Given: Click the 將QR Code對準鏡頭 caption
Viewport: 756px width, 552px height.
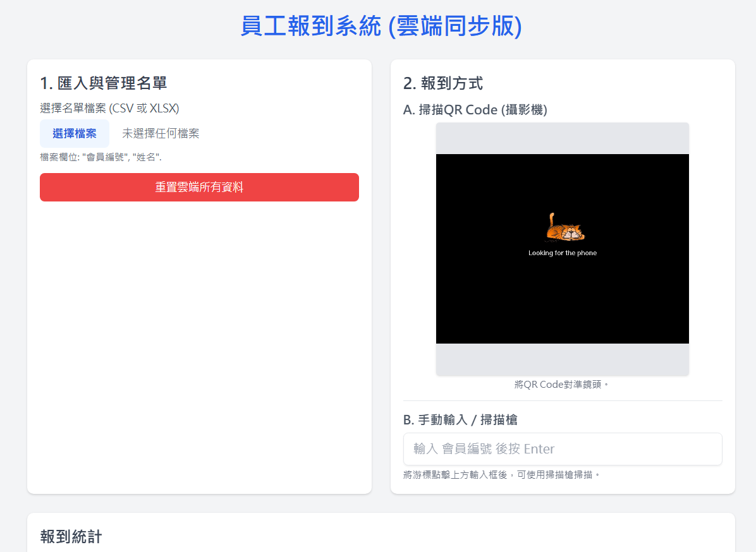Looking at the screenshot, I should pyautogui.click(x=562, y=384).
